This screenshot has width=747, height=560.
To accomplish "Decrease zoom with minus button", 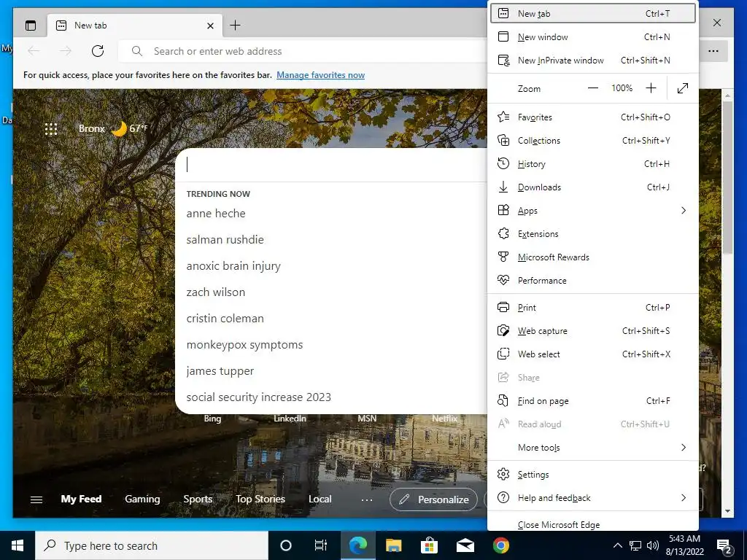I will [592, 88].
